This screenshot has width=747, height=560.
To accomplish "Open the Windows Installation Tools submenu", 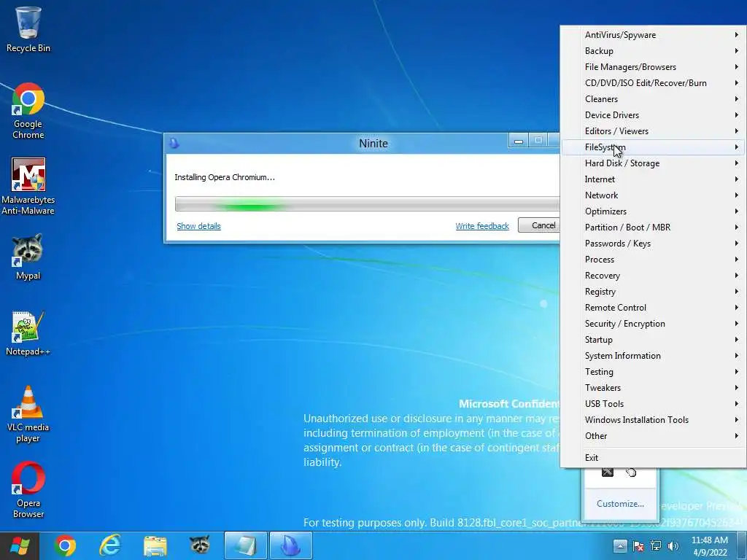I will click(x=652, y=420).
